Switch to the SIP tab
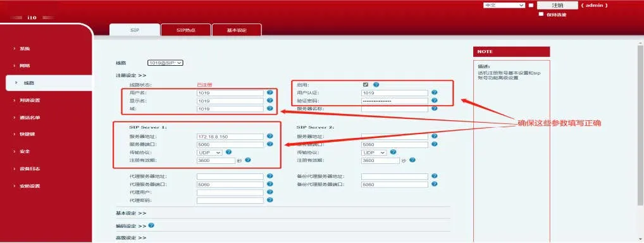The image size is (644, 243). (x=135, y=30)
